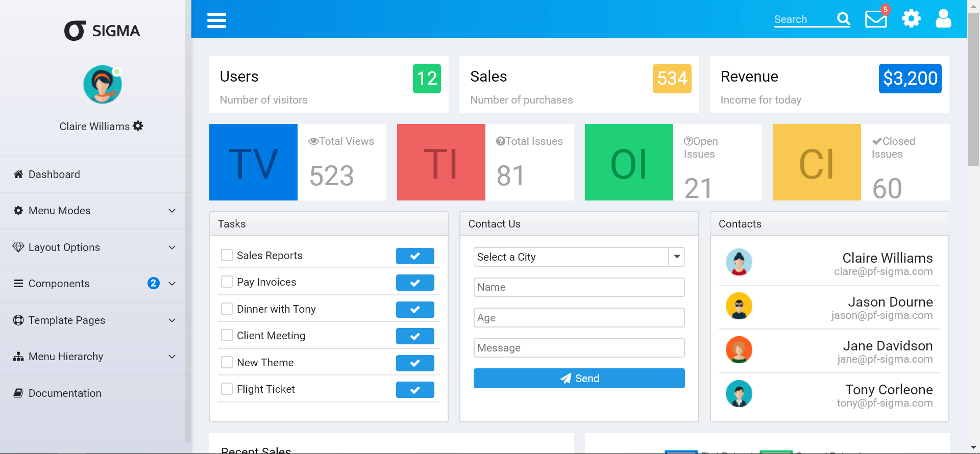Check the Pay Invoices task checkbox
Image resolution: width=980 pixels, height=454 pixels.
227,282
